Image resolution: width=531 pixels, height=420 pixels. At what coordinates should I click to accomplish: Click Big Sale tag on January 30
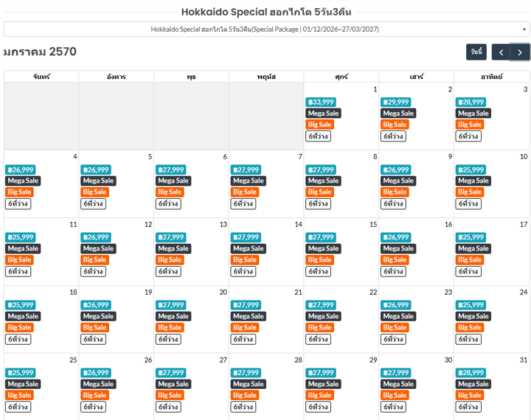pos(395,395)
